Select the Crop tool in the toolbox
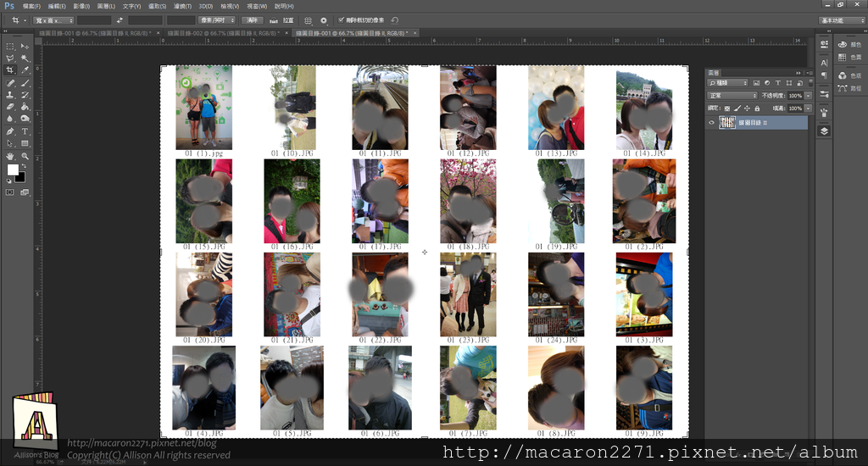Viewport: 868px width, 466px height. pyautogui.click(x=10, y=70)
